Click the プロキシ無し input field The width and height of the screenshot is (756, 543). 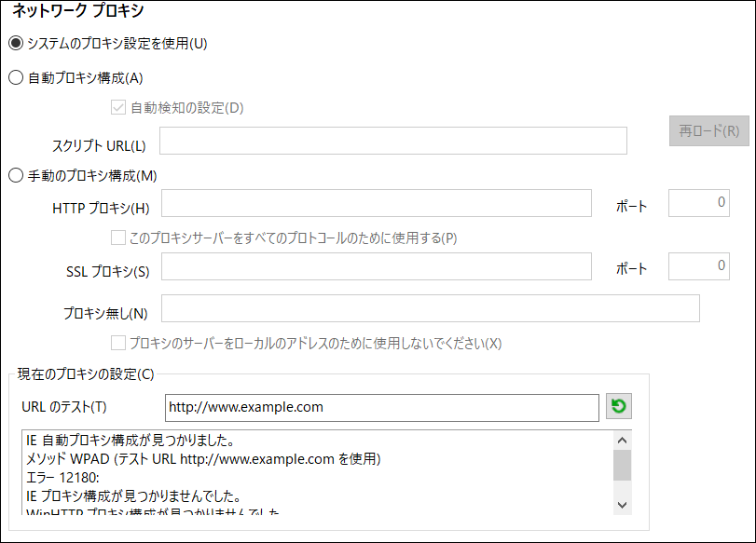429,308
